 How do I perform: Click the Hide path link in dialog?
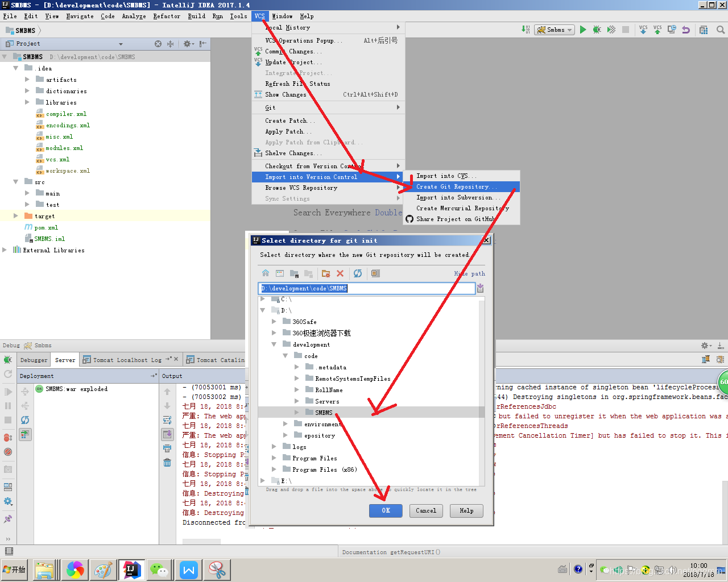pos(470,273)
